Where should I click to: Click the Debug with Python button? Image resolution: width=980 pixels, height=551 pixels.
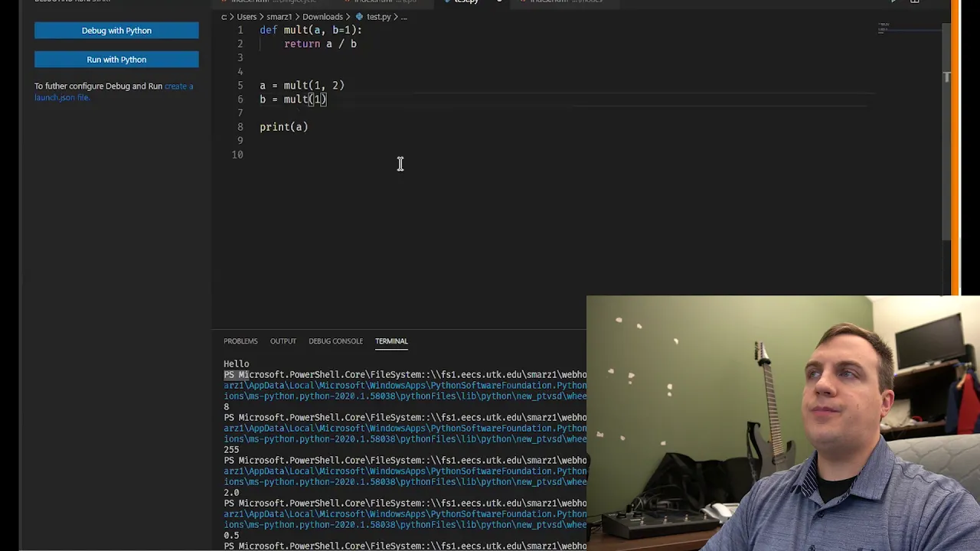click(x=116, y=31)
